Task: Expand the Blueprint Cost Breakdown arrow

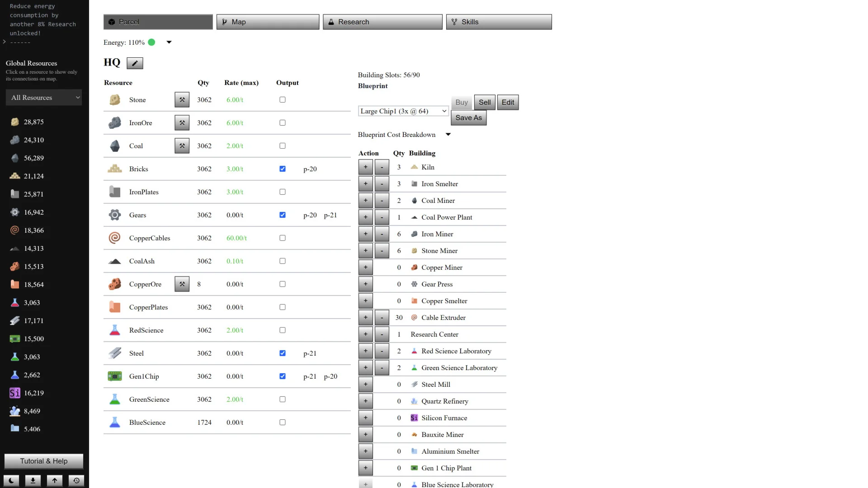Action: point(448,135)
